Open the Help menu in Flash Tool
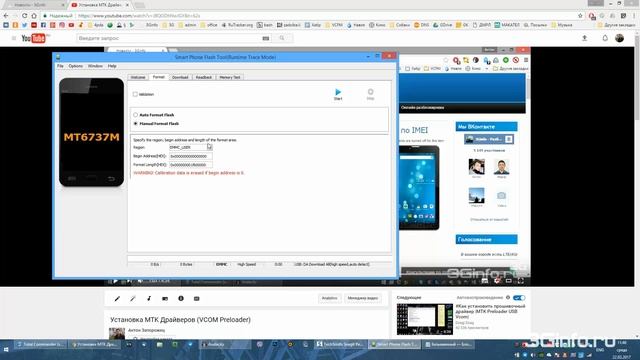Image resolution: width=640 pixels, height=360 pixels. click(112, 66)
